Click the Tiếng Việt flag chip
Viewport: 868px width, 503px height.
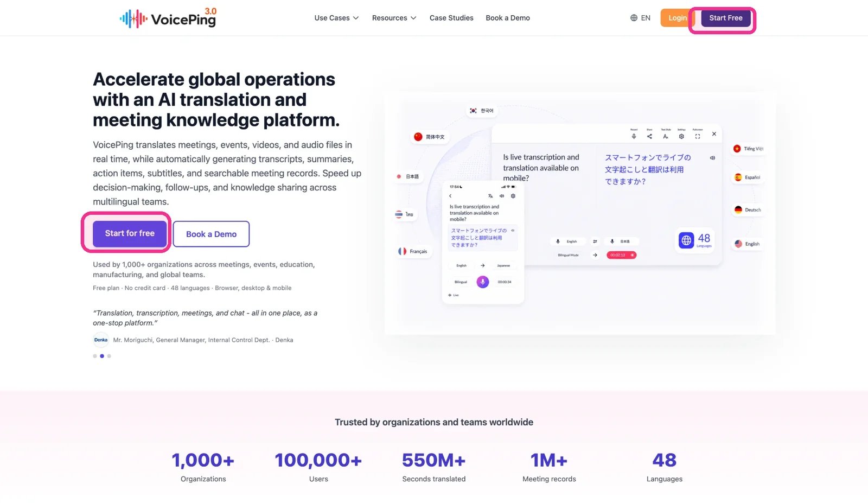tap(748, 149)
